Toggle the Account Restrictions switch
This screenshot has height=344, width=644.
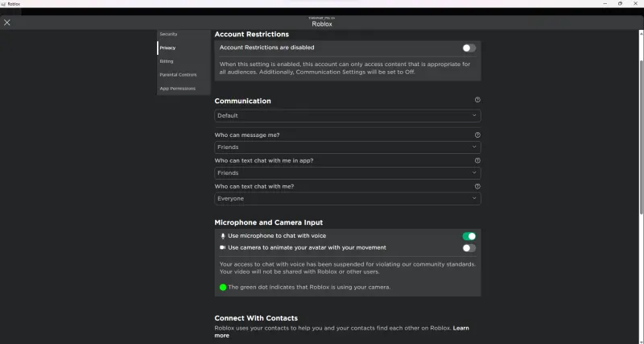(469, 48)
